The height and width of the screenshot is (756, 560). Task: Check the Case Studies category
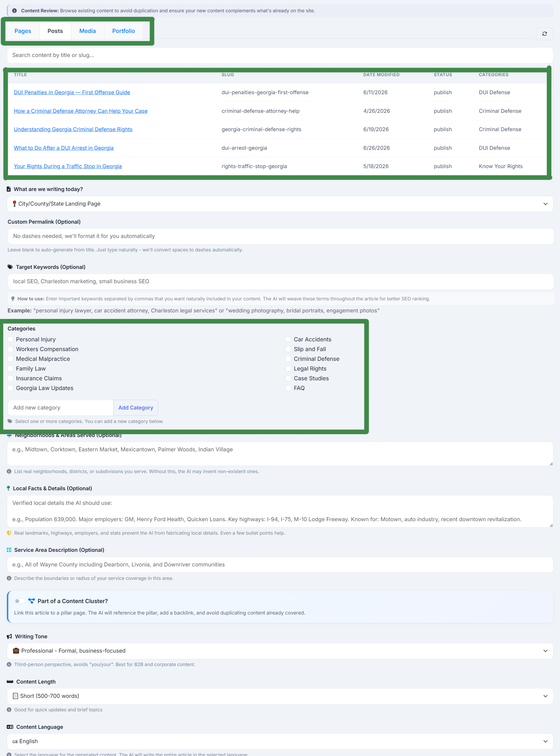(x=288, y=378)
